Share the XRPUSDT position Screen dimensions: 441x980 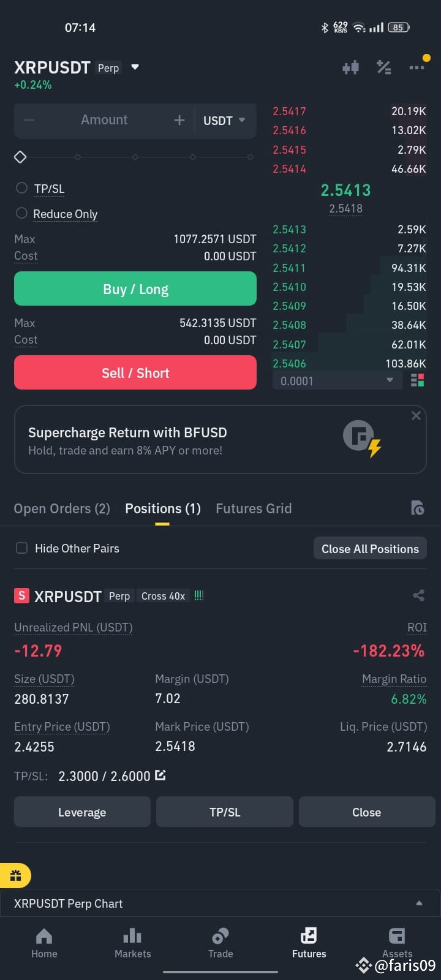point(418,595)
